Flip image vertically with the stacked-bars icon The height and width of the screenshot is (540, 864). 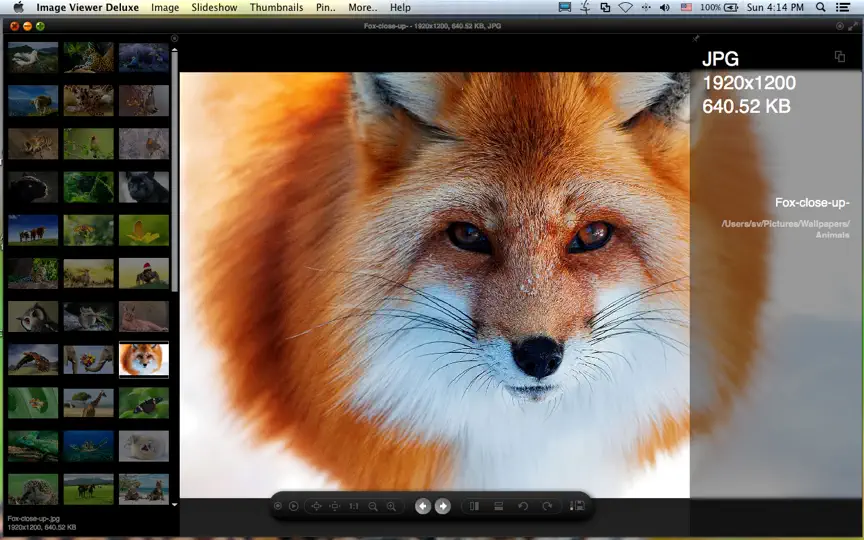(499, 506)
